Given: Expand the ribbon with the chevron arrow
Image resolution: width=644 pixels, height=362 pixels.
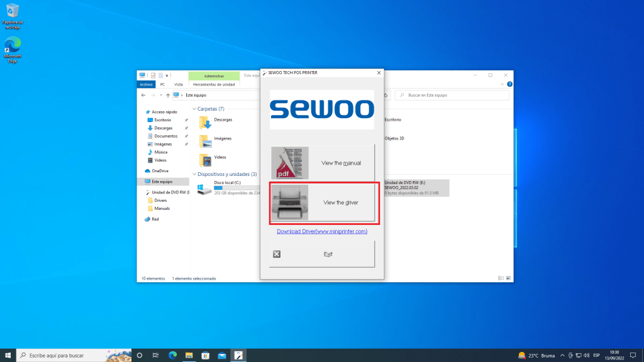Looking at the screenshot, I should point(502,84).
